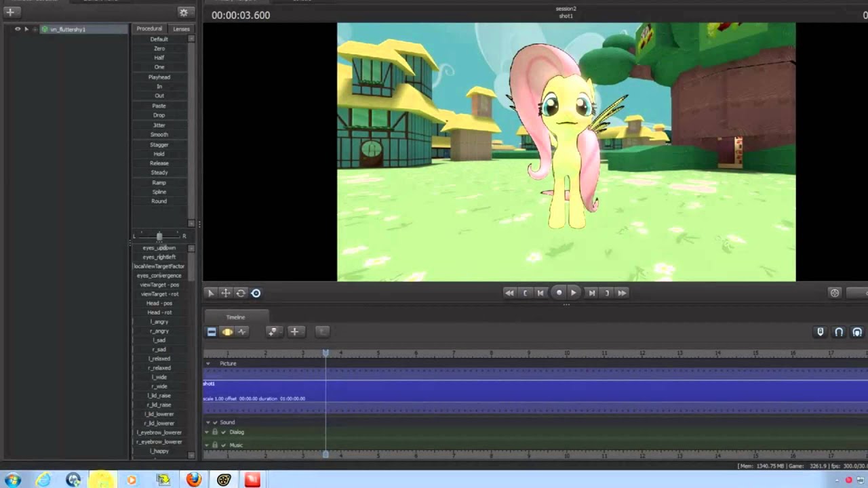Choose the Stagger preset
The image size is (868, 488).
tap(159, 144)
